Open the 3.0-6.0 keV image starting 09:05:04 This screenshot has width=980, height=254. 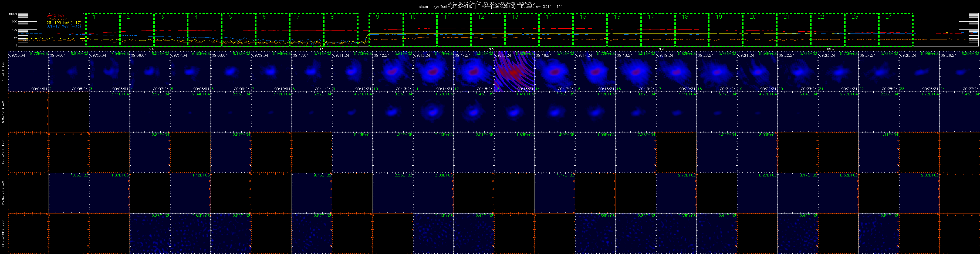tap(110, 72)
